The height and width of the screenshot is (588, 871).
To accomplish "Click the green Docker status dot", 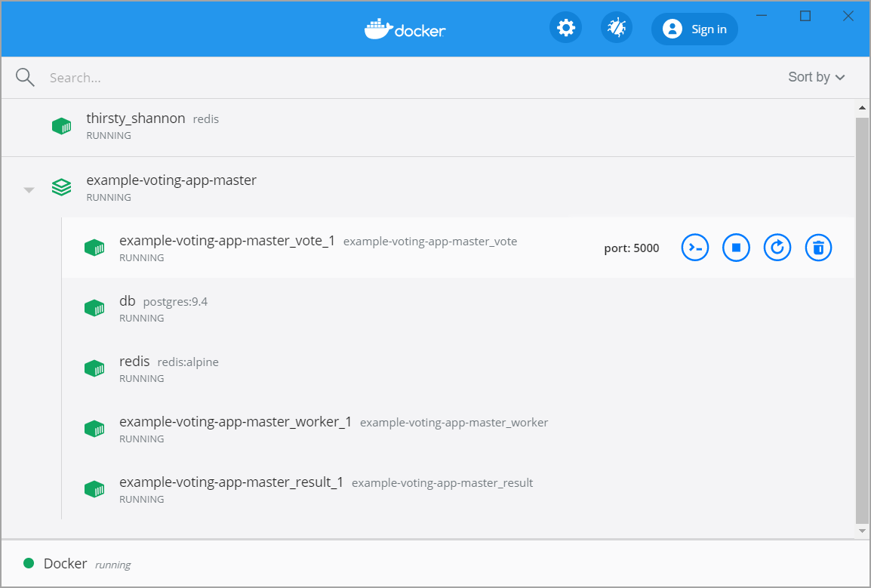I will pyautogui.click(x=29, y=563).
